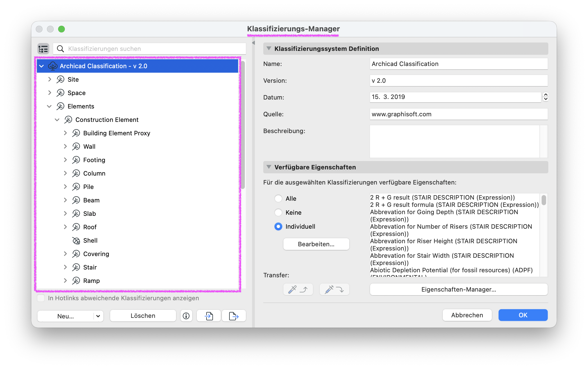Click the crossed-out Shell leaf icon

pos(76,240)
